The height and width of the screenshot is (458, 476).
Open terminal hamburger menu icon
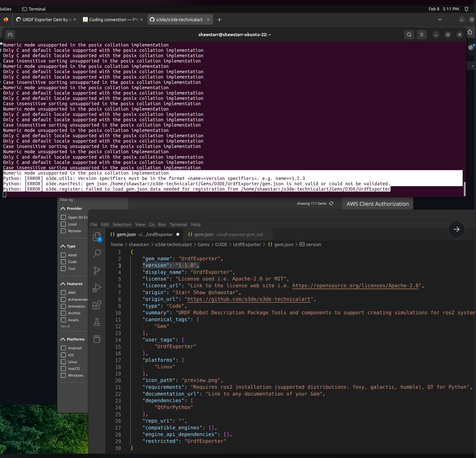pos(422,34)
